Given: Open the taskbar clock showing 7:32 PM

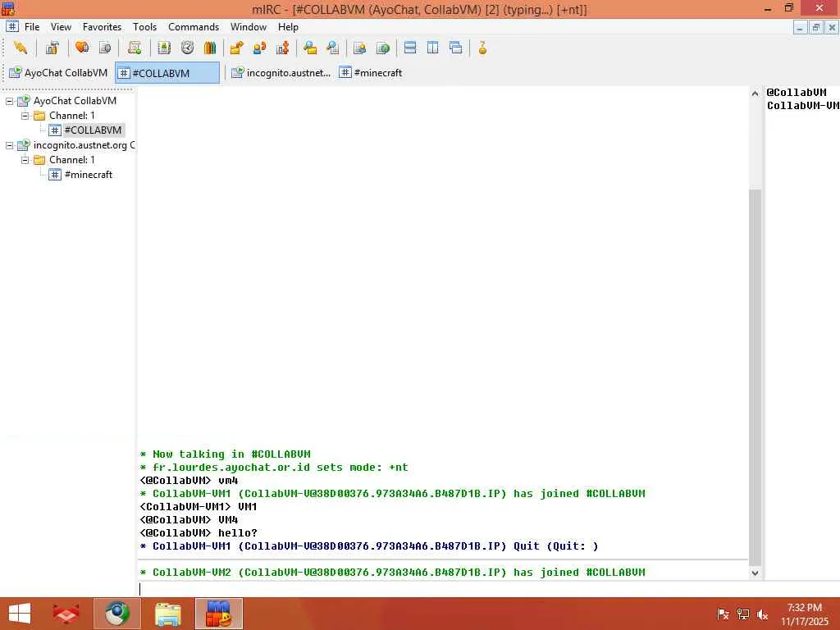Looking at the screenshot, I should [x=804, y=614].
